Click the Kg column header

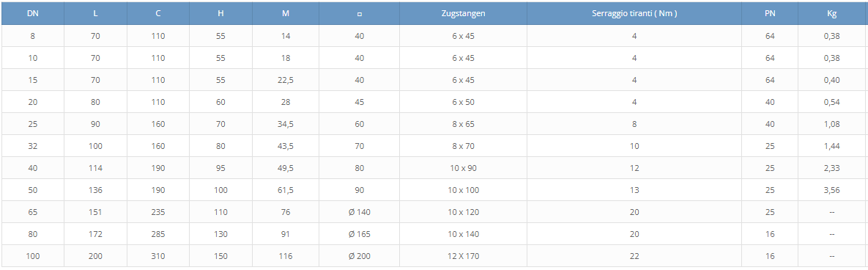point(831,14)
